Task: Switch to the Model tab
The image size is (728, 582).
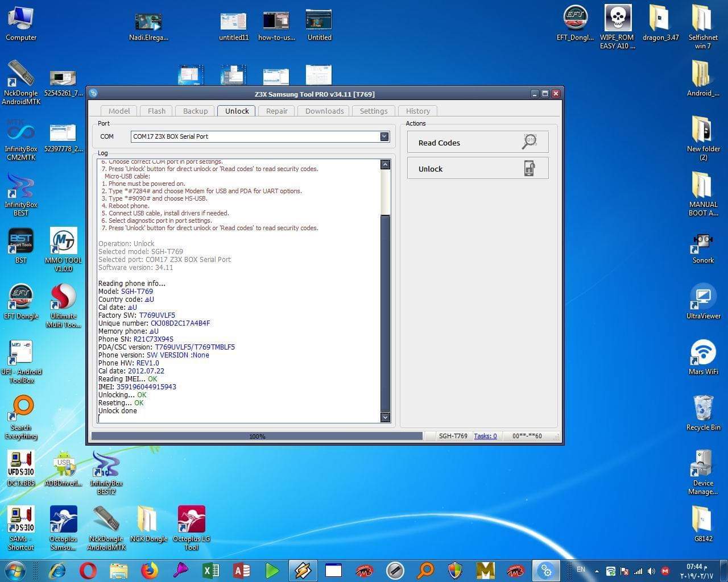Action: (x=119, y=111)
